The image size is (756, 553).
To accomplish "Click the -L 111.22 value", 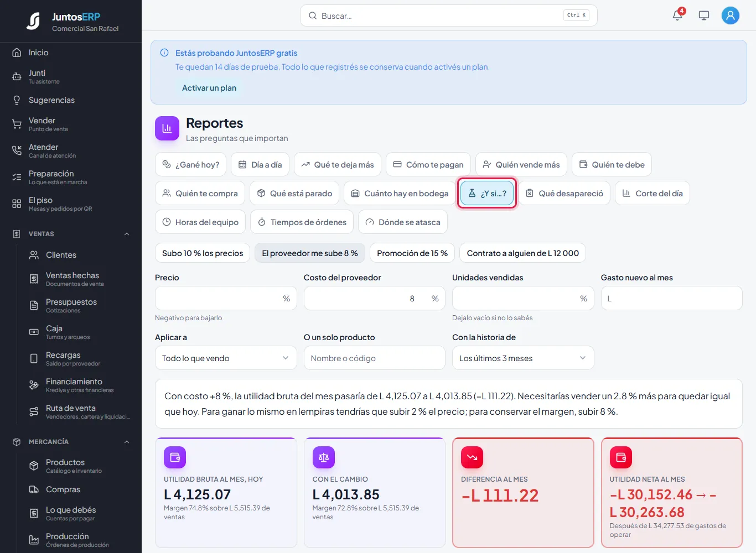I will pos(500,495).
